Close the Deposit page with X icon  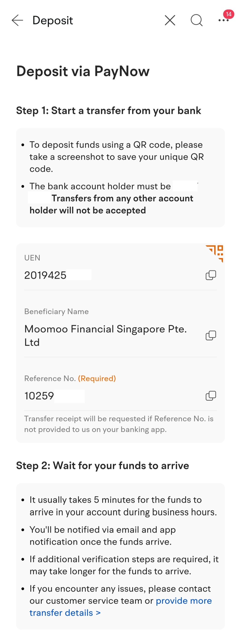pos(170,20)
